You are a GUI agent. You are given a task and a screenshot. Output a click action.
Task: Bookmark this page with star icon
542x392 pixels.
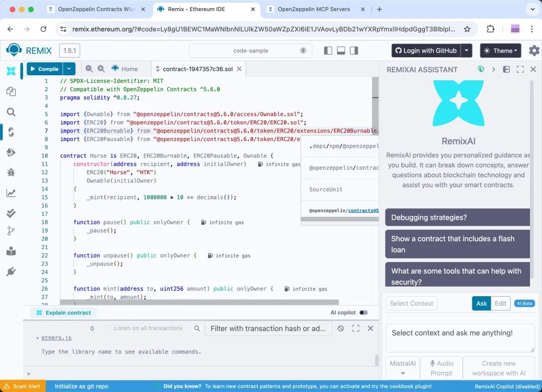pos(467,29)
